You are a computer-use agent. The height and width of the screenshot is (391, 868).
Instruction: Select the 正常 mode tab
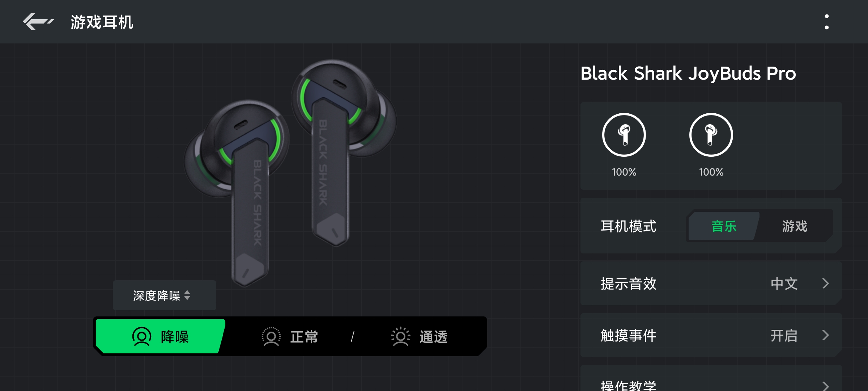pos(290,337)
